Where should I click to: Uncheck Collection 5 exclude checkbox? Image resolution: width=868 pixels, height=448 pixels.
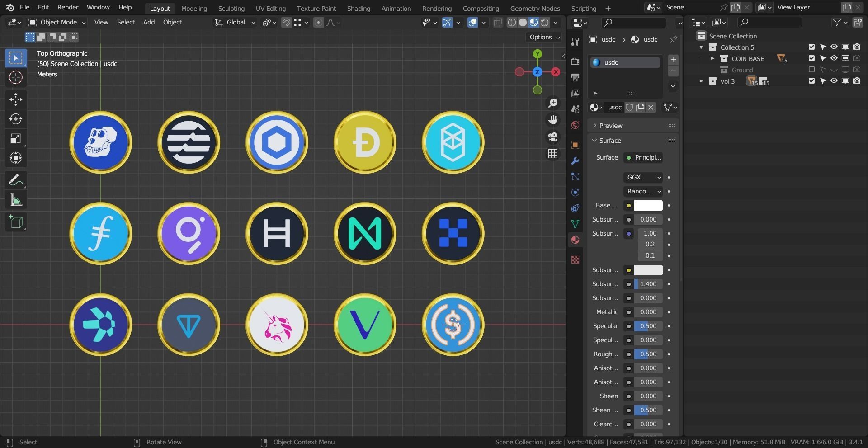coord(811,47)
